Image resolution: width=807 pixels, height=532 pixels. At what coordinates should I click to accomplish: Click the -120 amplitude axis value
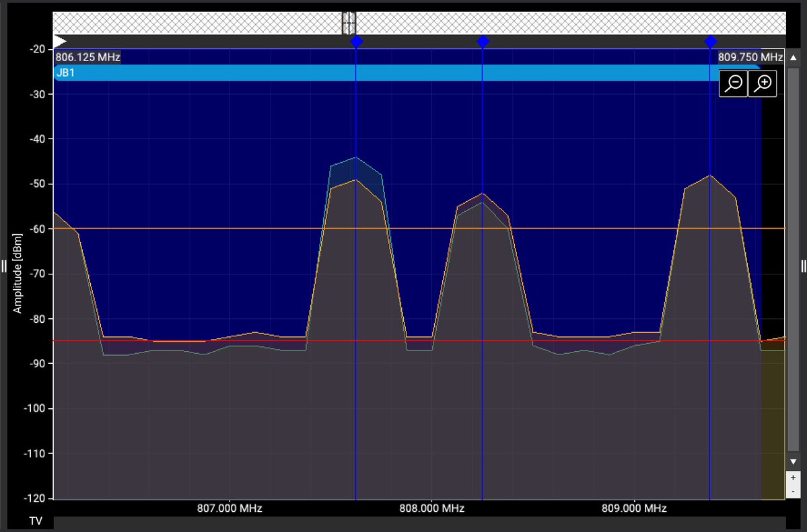pos(36,498)
